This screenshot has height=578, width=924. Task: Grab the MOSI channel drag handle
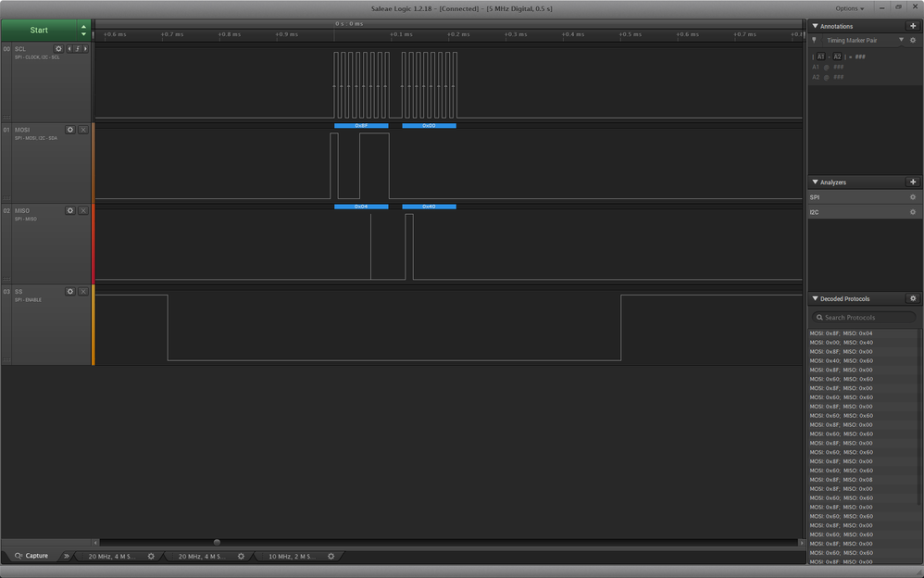tap(6, 197)
